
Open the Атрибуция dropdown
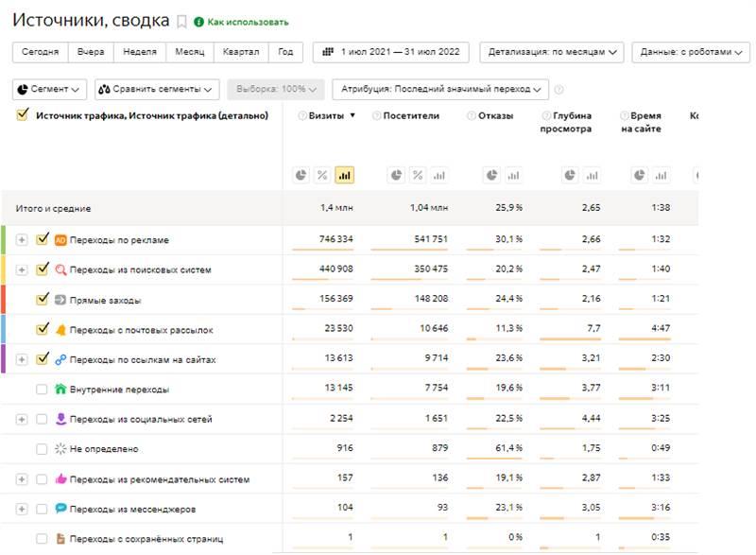pos(440,89)
